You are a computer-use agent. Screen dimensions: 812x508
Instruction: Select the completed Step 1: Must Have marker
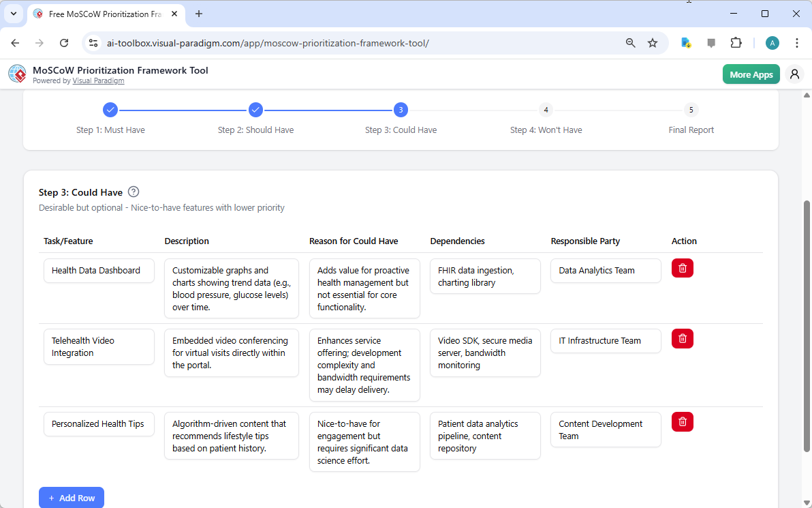point(110,109)
